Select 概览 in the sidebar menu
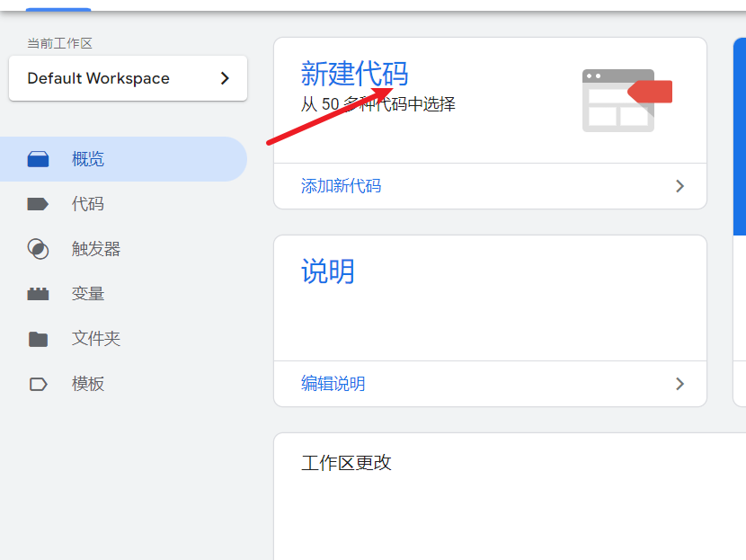The image size is (746, 560). pyautogui.click(x=123, y=159)
